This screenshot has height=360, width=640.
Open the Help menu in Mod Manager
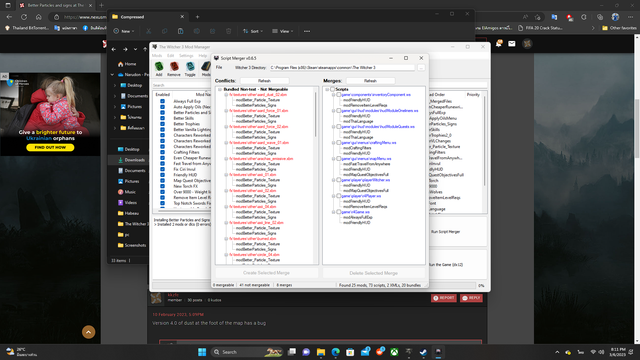[202, 56]
